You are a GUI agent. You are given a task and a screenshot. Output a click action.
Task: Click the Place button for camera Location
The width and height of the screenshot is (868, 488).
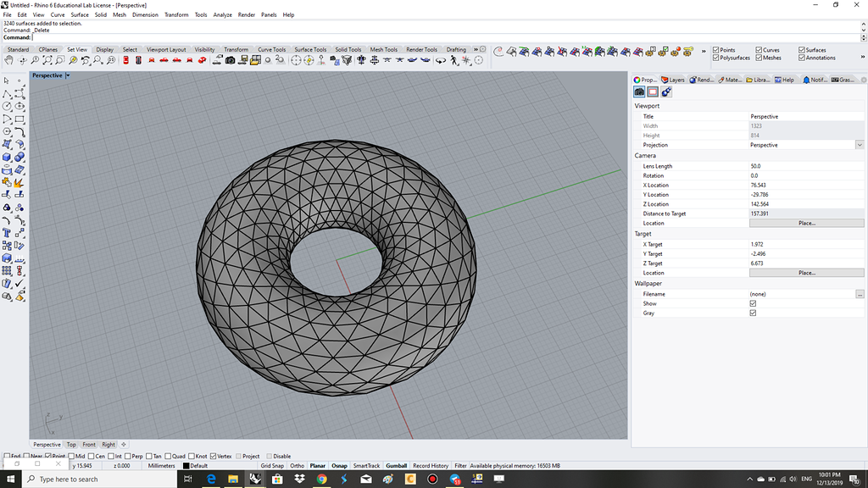(x=805, y=223)
